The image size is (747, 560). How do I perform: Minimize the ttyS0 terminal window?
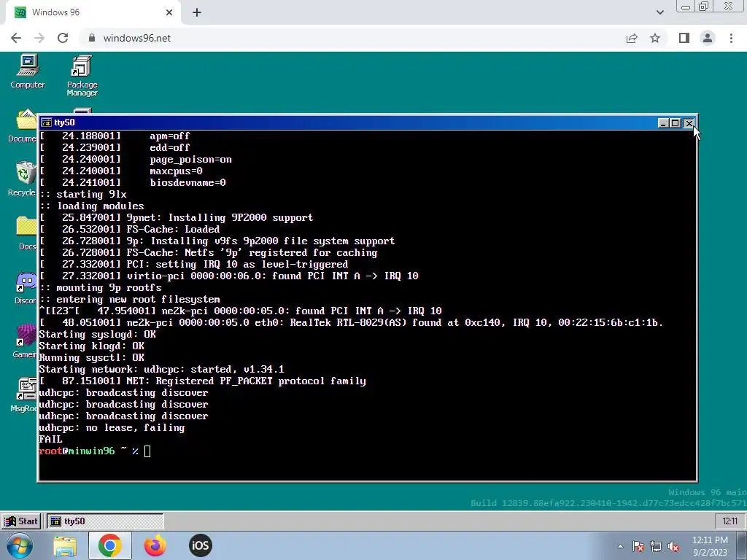[662, 122]
